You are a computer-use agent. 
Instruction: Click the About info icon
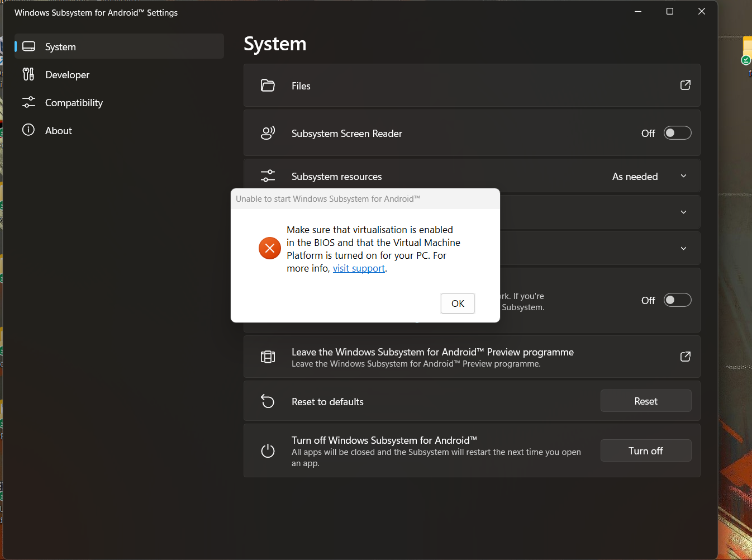click(x=28, y=130)
